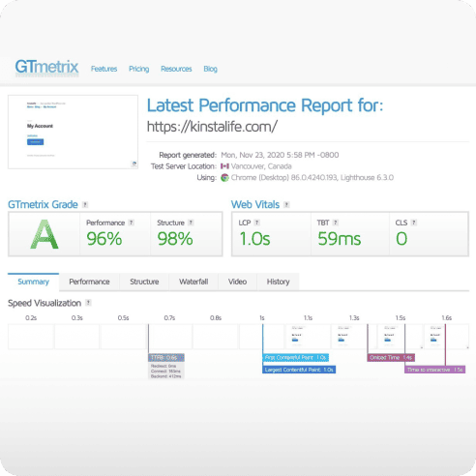This screenshot has width=476, height=476.
Task: Click the Time to Interactive marker
Action: [435, 370]
